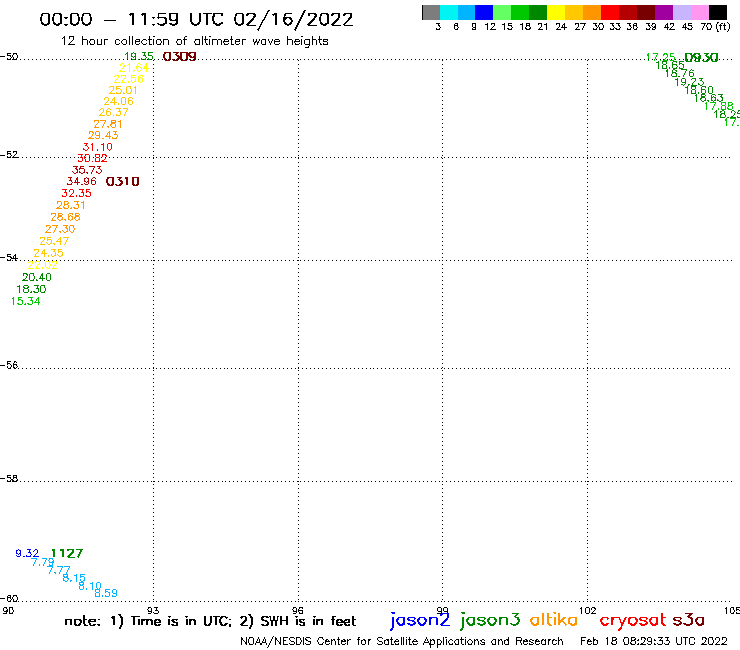Click the longitude label 102
The width and height of the screenshot is (740, 650).
point(588,611)
